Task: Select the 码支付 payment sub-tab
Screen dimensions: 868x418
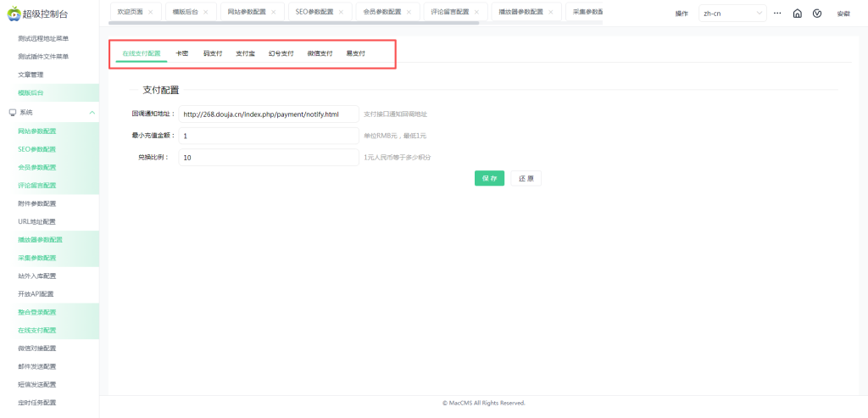Action: pyautogui.click(x=213, y=53)
